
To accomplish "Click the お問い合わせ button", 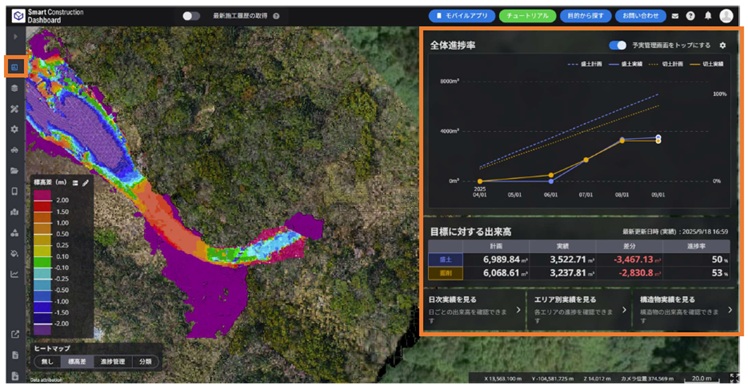I will pos(640,16).
